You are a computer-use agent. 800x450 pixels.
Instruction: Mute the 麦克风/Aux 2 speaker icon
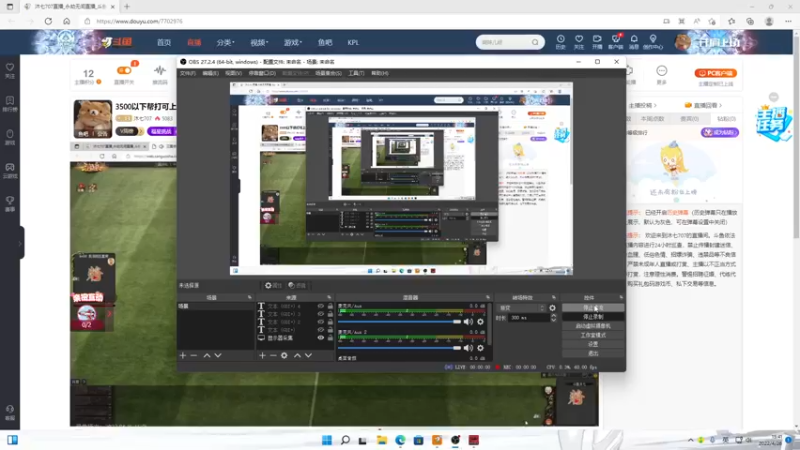pos(468,348)
